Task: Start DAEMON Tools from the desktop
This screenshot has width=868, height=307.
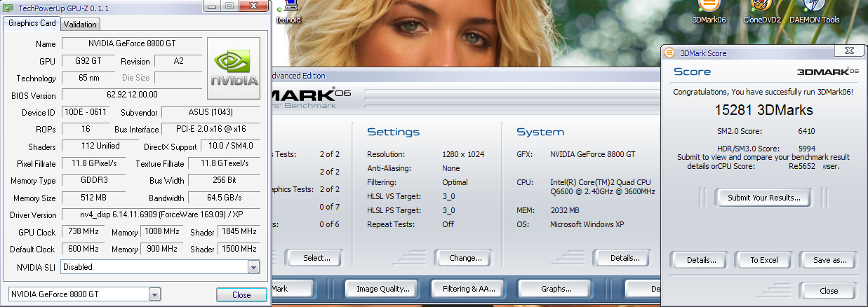Action: click(x=814, y=11)
